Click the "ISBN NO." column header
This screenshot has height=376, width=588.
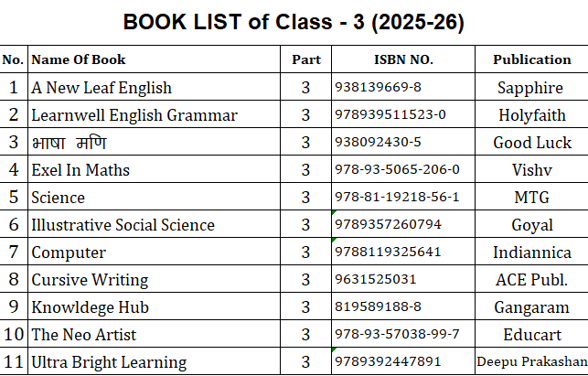403,59
